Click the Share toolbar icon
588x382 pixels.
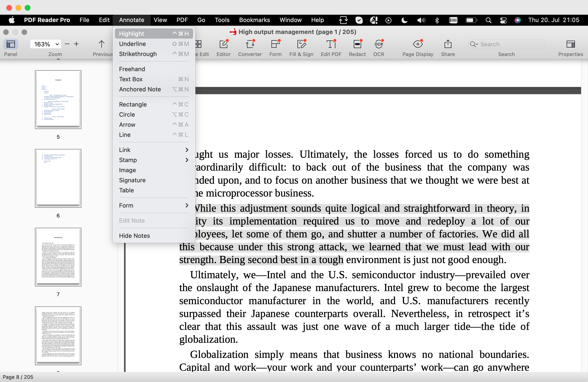pyautogui.click(x=448, y=44)
